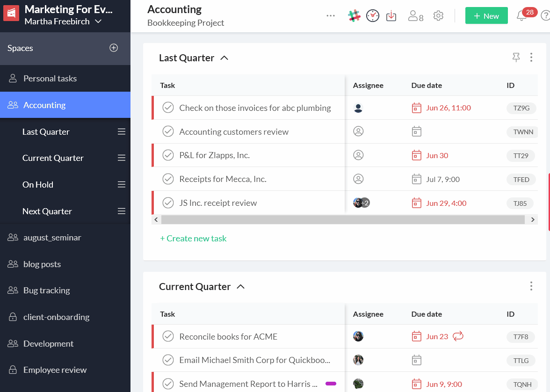Go to On Hold list in sidebar

pyautogui.click(x=38, y=185)
